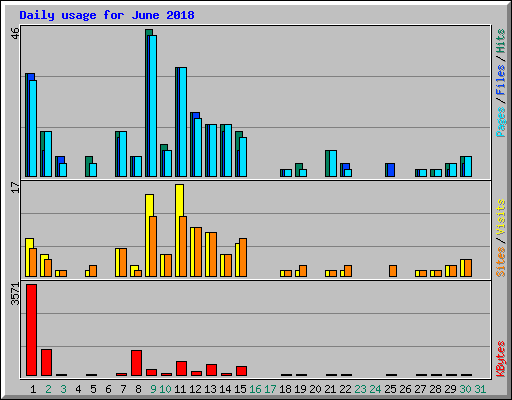Select the 'Visits' legend label
Screen dimensions: 512x400
500,217
